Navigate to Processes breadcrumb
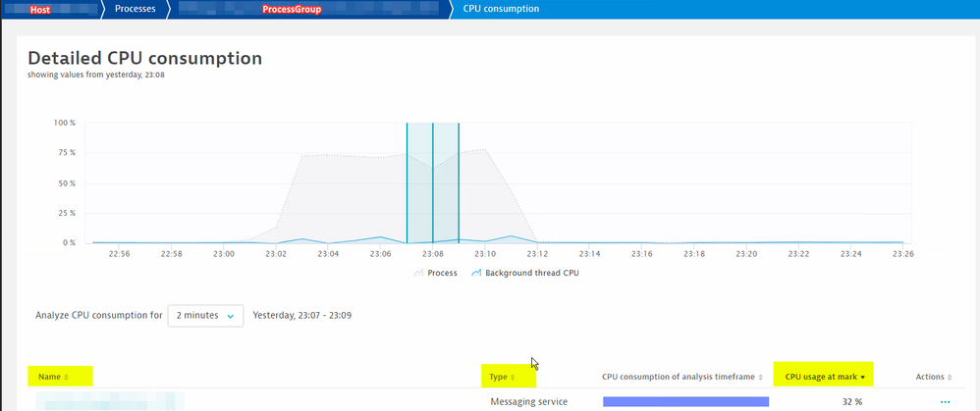 coord(135,9)
